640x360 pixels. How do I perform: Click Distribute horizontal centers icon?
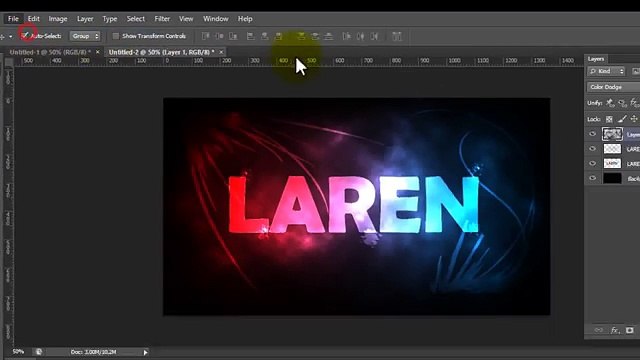pos(360,36)
